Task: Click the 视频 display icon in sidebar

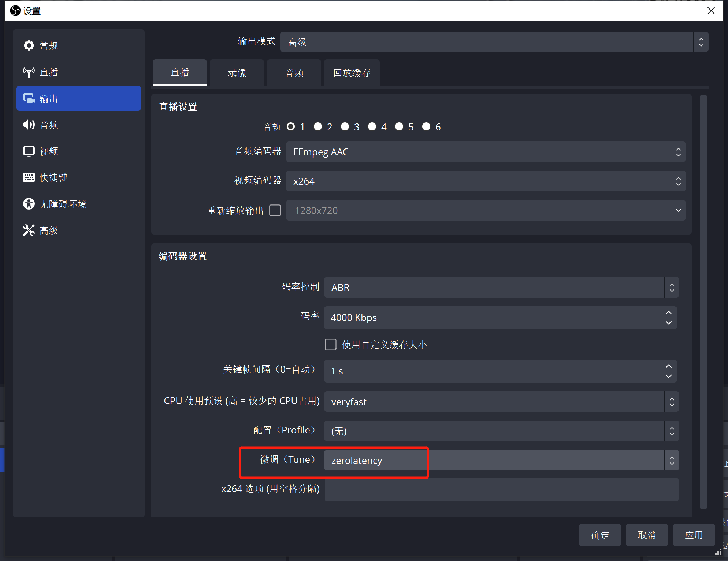Action: pyautogui.click(x=29, y=151)
